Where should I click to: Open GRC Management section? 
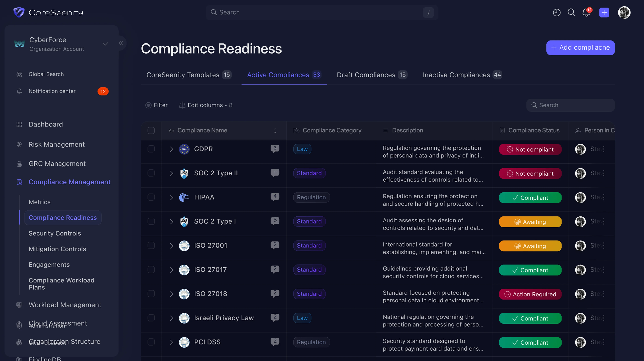click(x=57, y=164)
